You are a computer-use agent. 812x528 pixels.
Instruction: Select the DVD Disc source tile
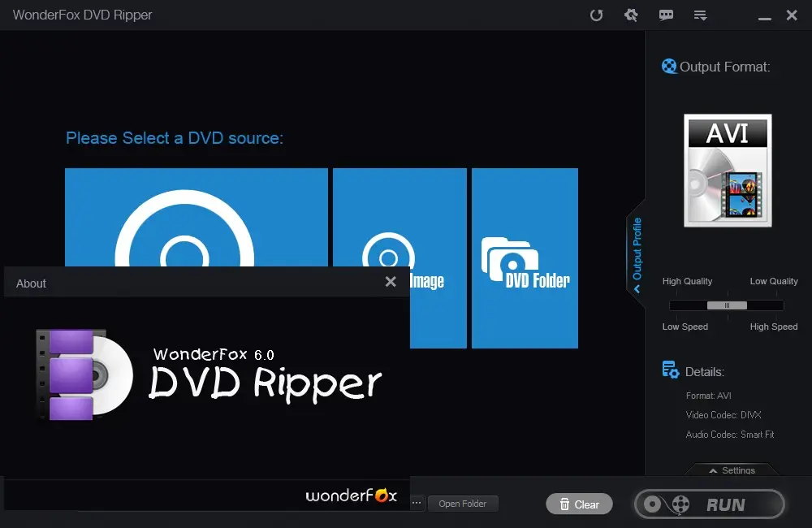click(x=197, y=217)
